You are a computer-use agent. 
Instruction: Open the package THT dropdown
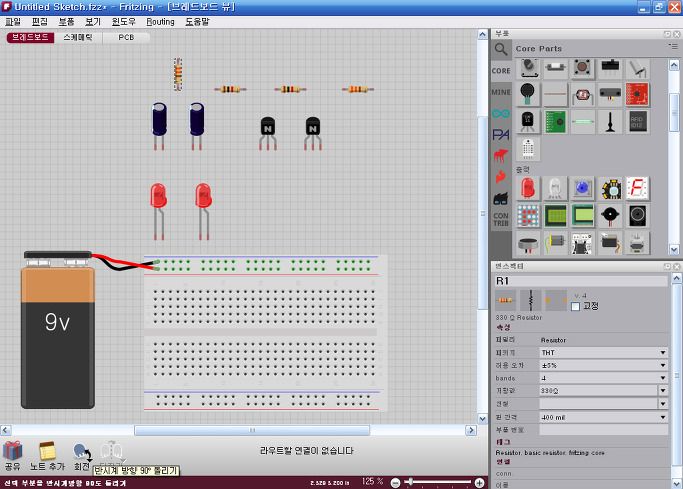click(603, 352)
